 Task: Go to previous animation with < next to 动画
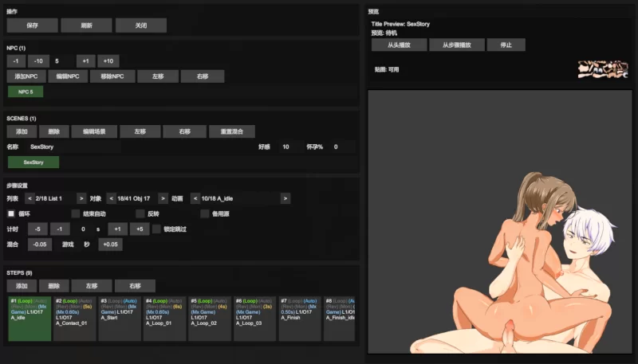(x=195, y=198)
